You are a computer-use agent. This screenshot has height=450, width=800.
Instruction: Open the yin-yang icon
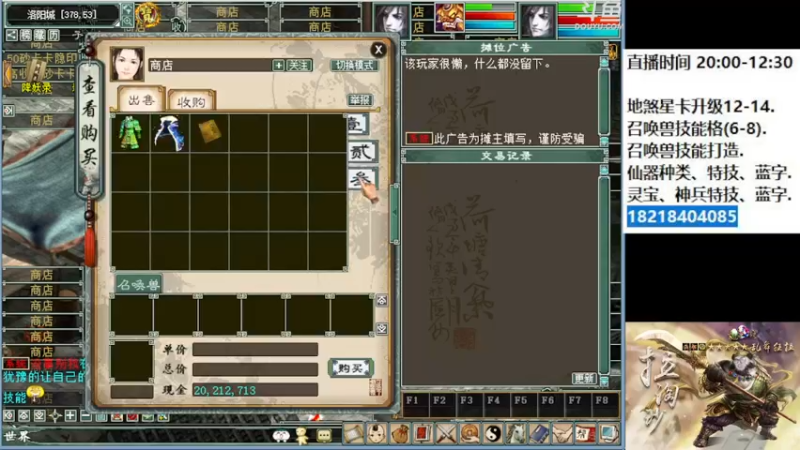(493, 434)
